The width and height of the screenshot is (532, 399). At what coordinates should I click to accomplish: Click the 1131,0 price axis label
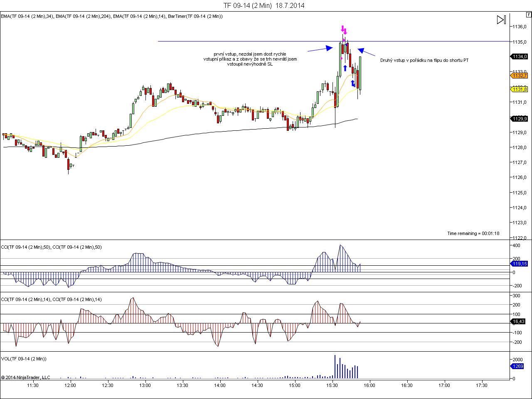click(520, 102)
